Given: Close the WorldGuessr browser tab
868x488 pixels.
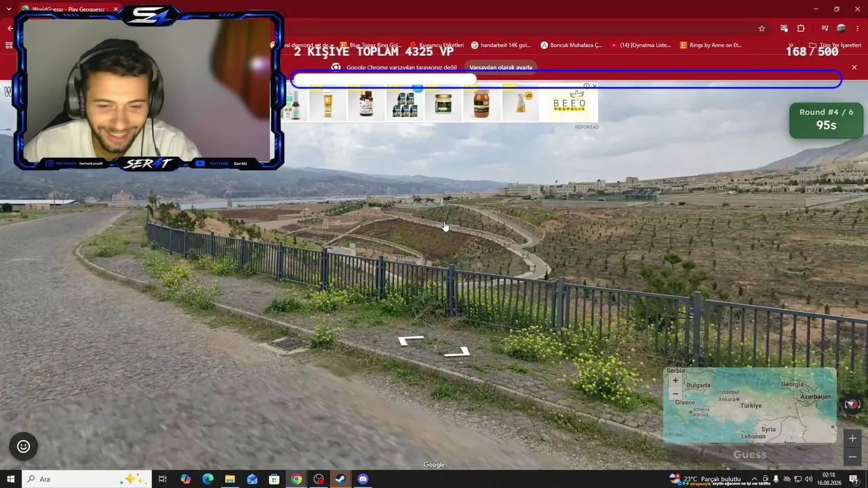Looking at the screenshot, I should click(x=116, y=9).
